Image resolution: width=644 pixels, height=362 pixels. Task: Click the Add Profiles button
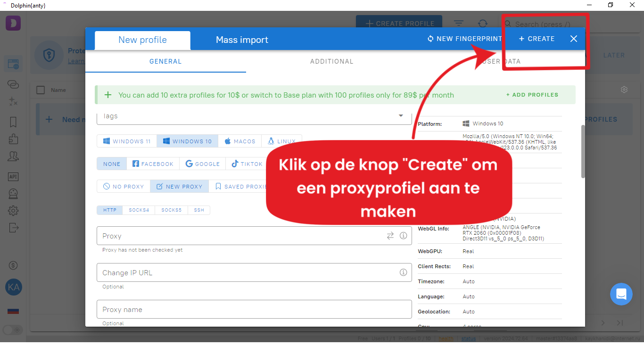532,95
